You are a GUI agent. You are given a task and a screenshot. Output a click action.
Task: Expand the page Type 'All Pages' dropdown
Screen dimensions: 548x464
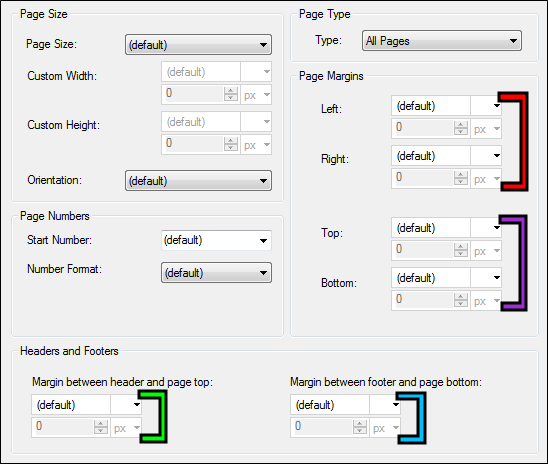click(x=442, y=41)
